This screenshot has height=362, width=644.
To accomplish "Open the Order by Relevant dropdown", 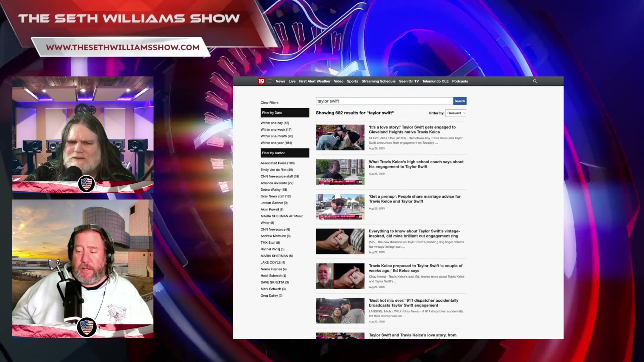I will point(456,113).
